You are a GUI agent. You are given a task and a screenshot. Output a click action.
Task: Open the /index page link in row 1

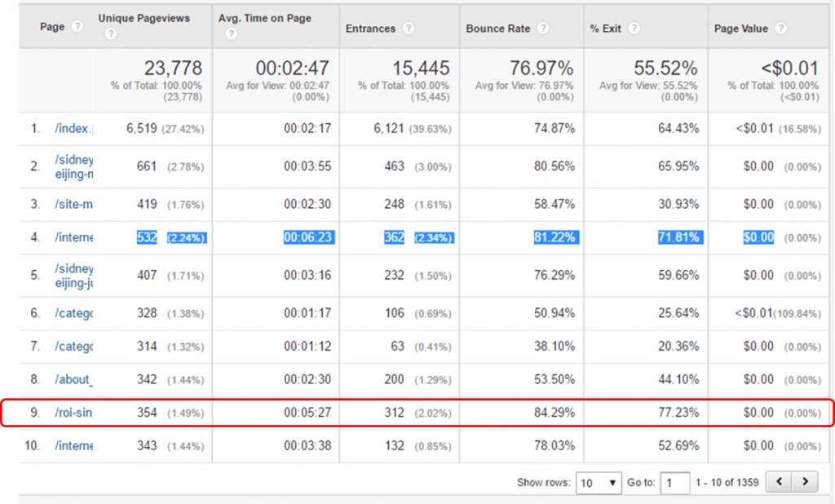coord(73,128)
